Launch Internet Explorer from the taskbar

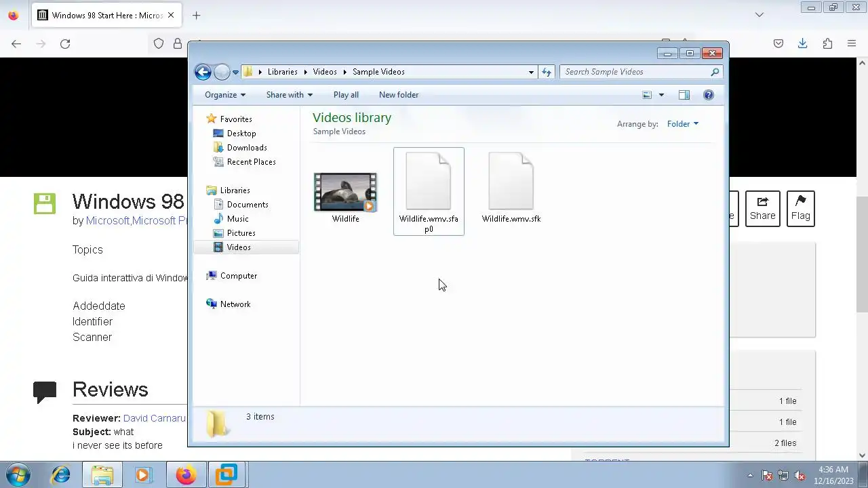pyautogui.click(x=61, y=474)
